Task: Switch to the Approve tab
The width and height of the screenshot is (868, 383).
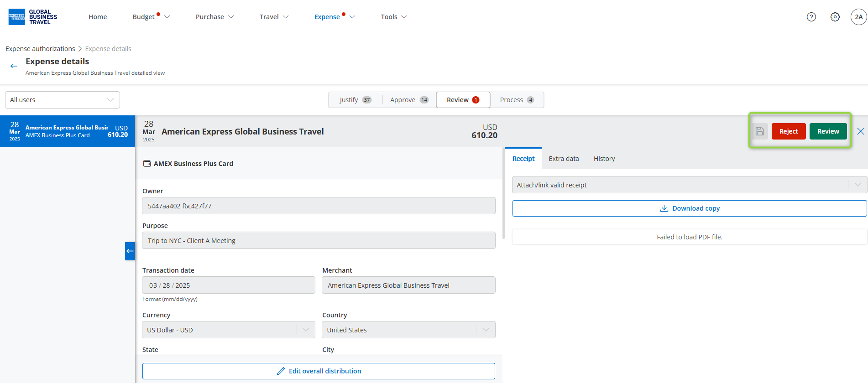Action: [409, 100]
